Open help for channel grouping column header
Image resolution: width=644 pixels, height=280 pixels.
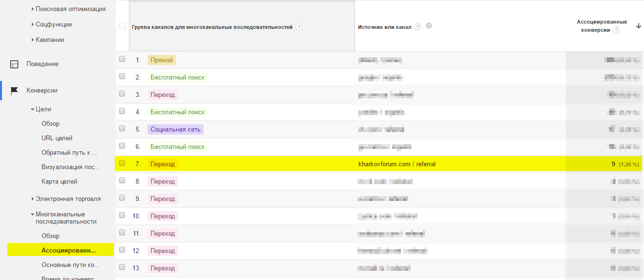[299, 27]
